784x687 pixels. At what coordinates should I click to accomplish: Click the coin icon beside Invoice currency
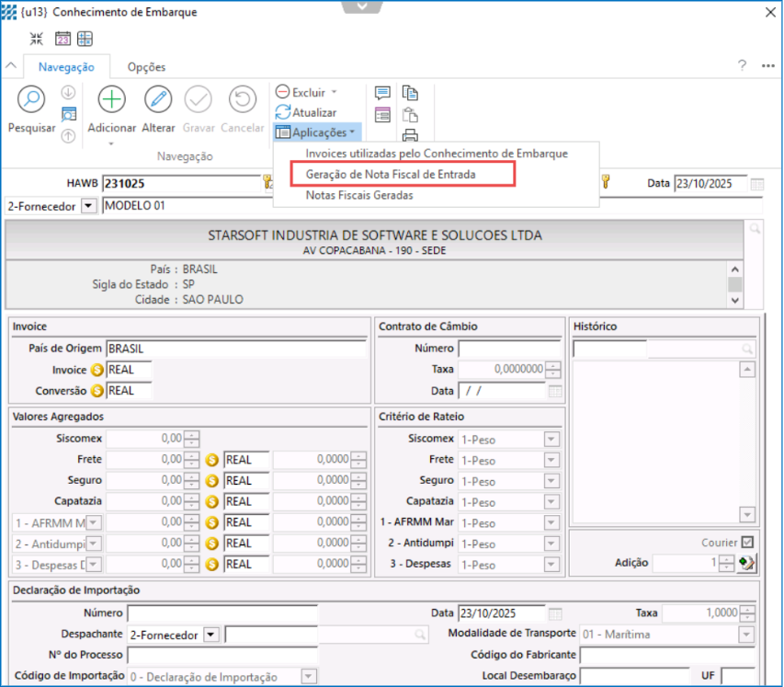pyautogui.click(x=97, y=370)
